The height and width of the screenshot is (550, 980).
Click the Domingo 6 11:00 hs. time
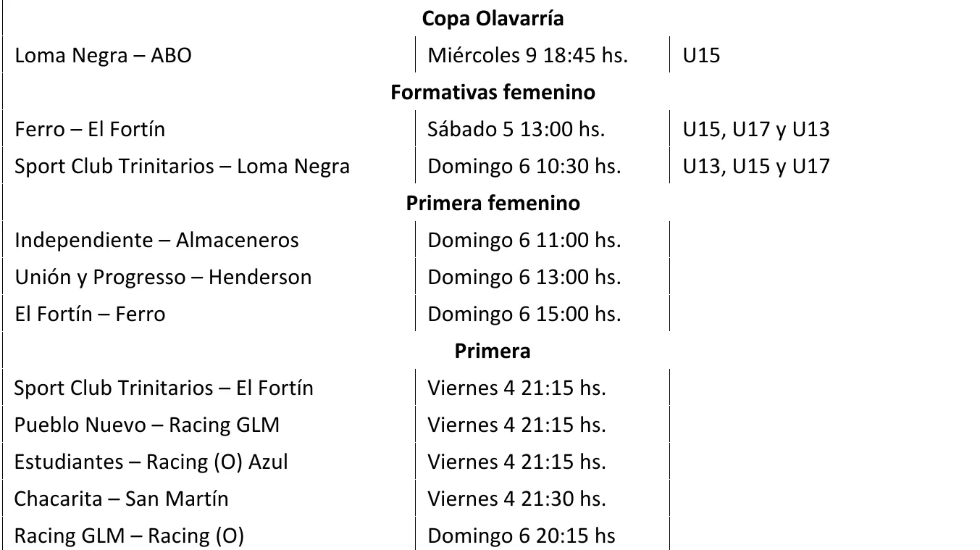click(x=524, y=240)
